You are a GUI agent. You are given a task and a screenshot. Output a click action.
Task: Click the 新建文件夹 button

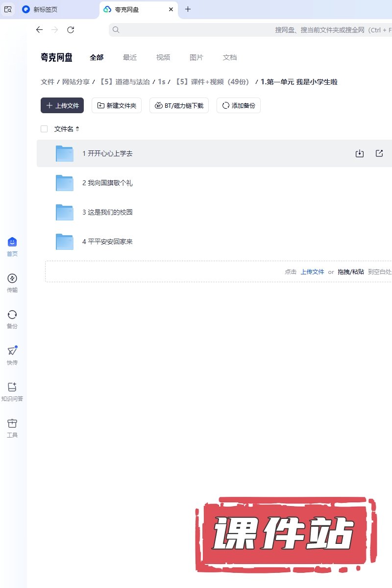pyautogui.click(x=117, y=105)
